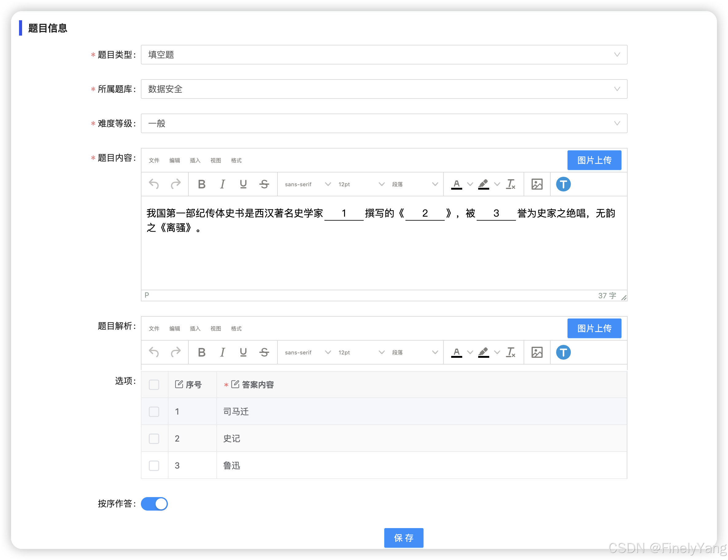Open 插入 menu in question content editor
Screen dimensions: 728x560
point(195,160)
